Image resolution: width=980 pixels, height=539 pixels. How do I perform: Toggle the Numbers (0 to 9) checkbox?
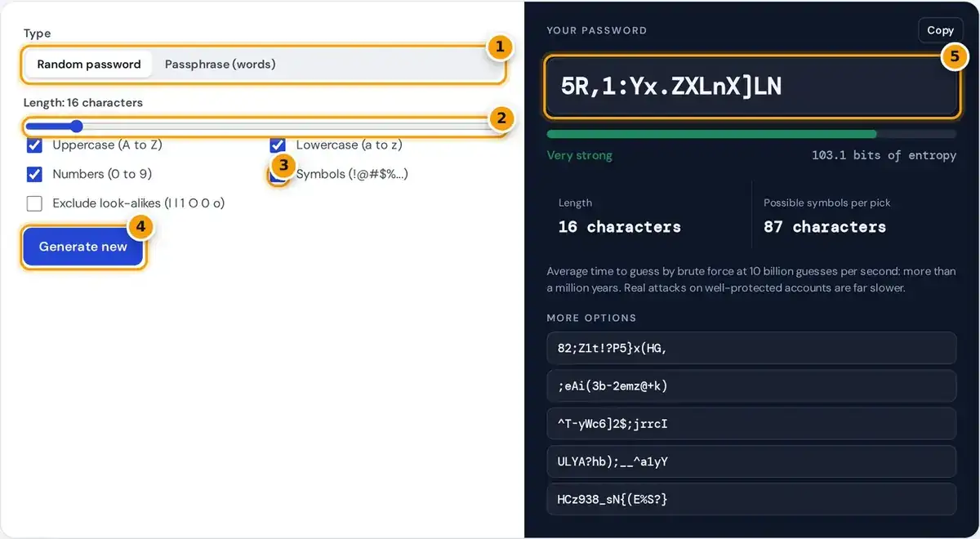[x=34, y=174]
